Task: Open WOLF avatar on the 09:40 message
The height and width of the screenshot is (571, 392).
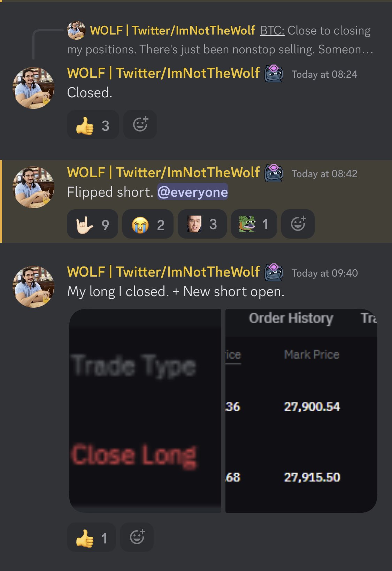Action: 33,286
